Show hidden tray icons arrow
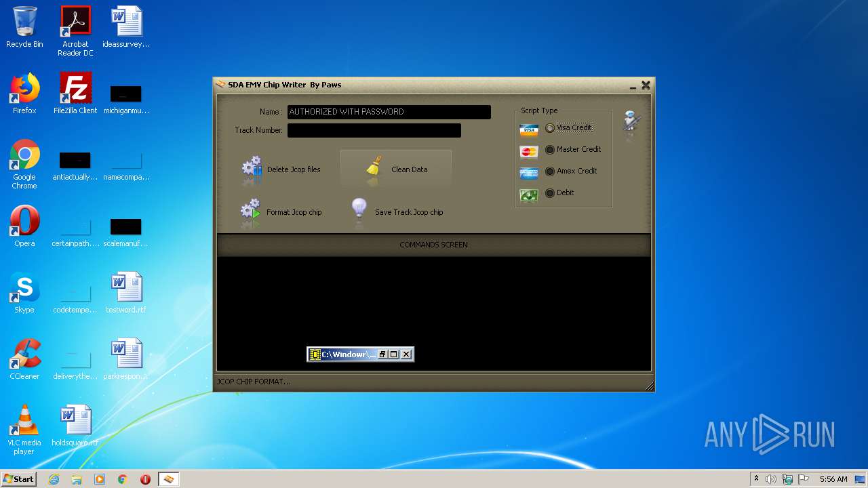The width and height of the screenshot is (868, 488). pos(756,479)
